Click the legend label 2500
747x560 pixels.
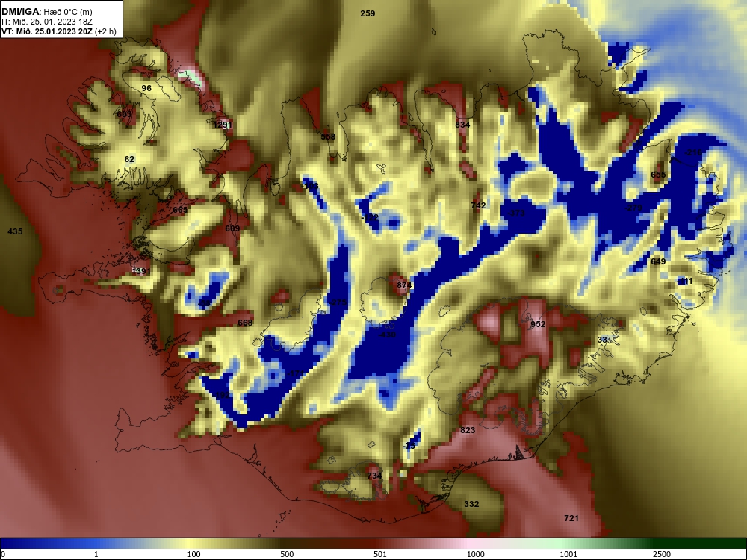[x=662, y=554]
